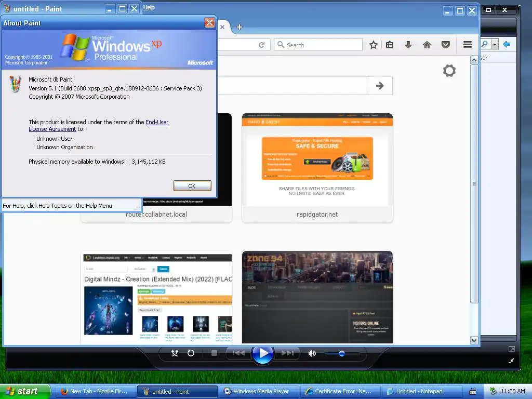Image resolution: width=532 pixels, height=399 pixels.
Task: Click the network tray icon
Action: click(x=493, y=391)
